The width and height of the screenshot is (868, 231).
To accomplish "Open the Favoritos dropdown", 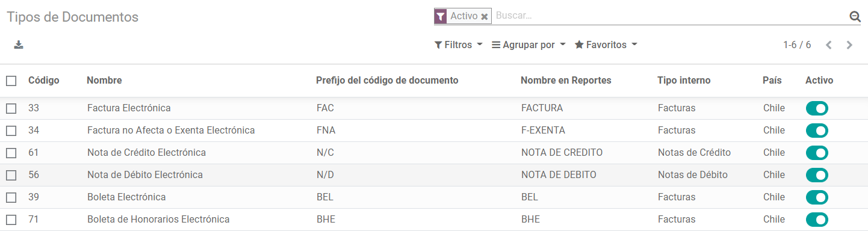I will pos(606,45).
